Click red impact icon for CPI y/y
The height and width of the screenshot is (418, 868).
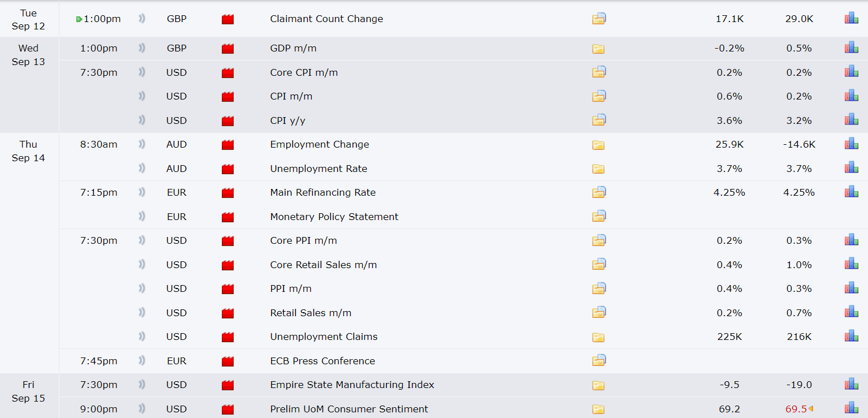(x=227, y=120)
